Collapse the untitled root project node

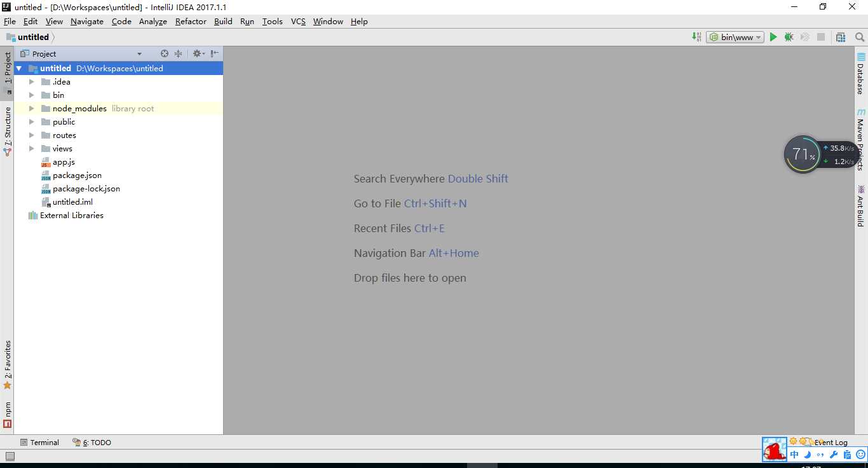point(19,69)
